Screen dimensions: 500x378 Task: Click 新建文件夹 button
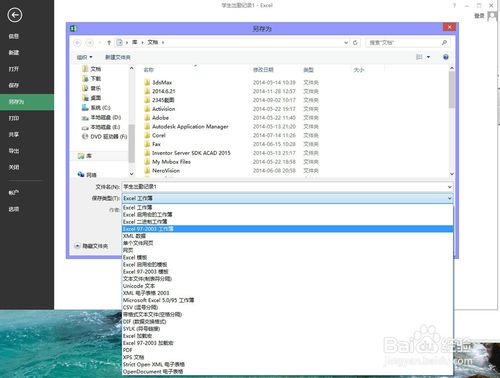click(x=118, y=57)
